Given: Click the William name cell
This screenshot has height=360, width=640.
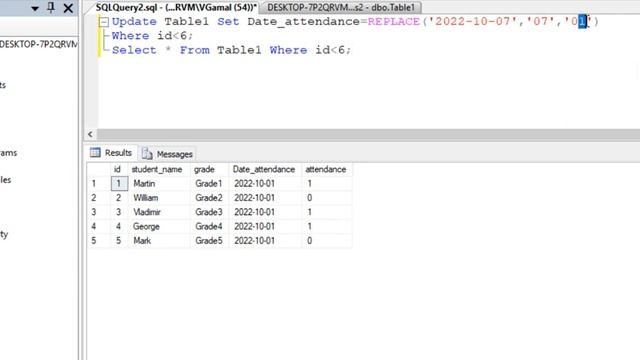Looking at the screenshot, I should pos(159,198).
